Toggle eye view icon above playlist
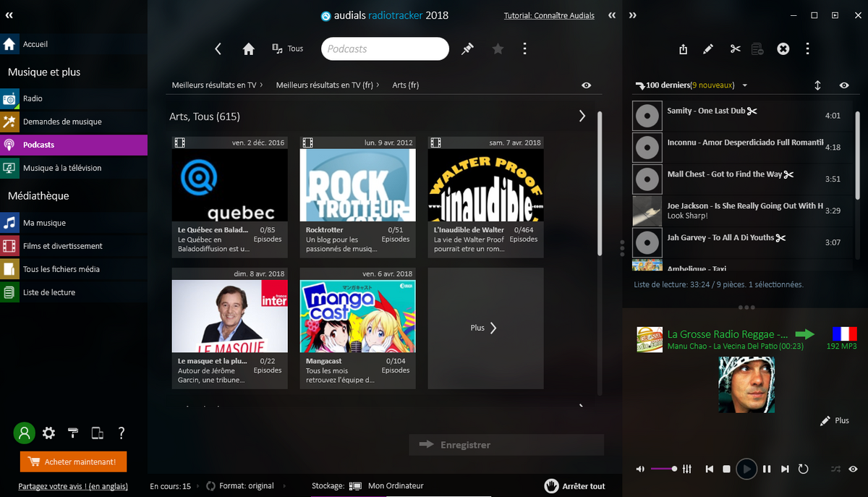The image size is (868, 497). (844, 85)
